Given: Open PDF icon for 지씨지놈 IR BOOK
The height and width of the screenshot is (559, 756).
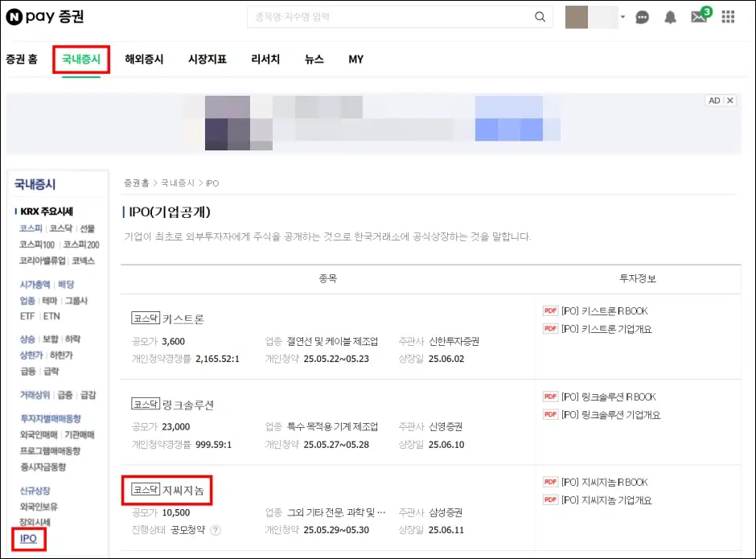Looking at the screenshot, I should click(x=550, y=482).
